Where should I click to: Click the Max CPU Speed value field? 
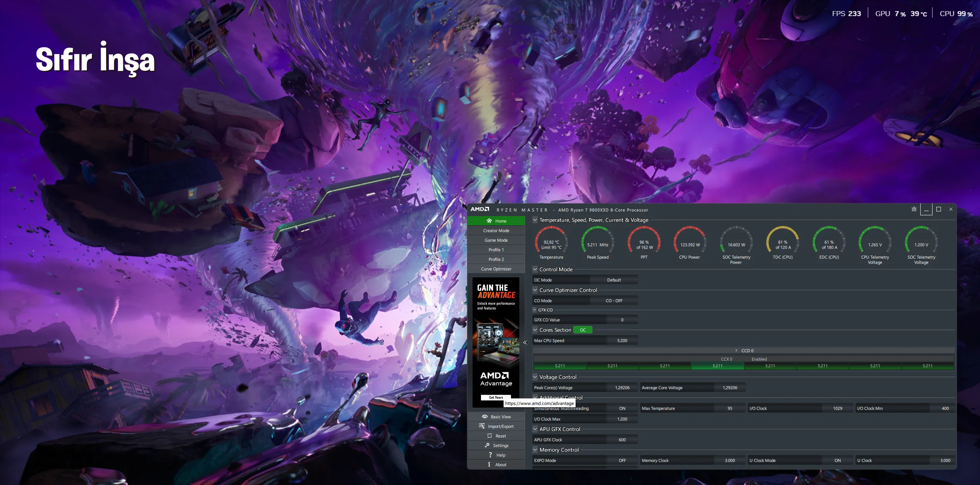pyautogui.click(x=622, y=341)
